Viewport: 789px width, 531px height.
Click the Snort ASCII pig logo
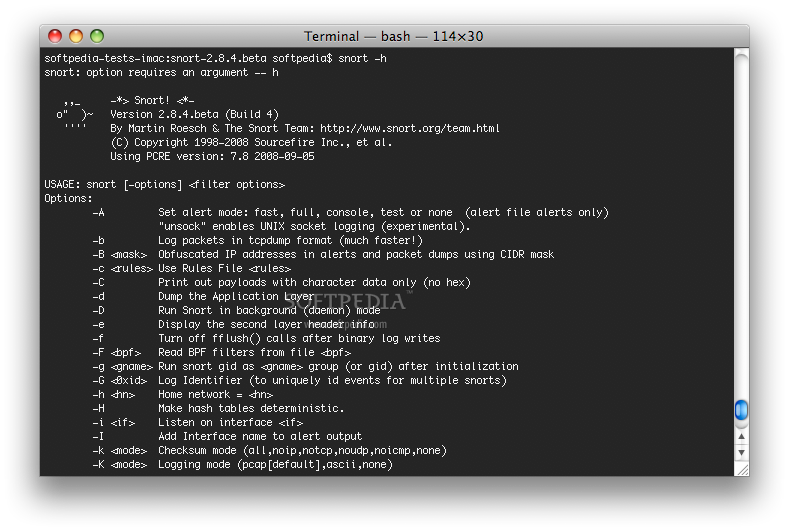click(74, 114)
